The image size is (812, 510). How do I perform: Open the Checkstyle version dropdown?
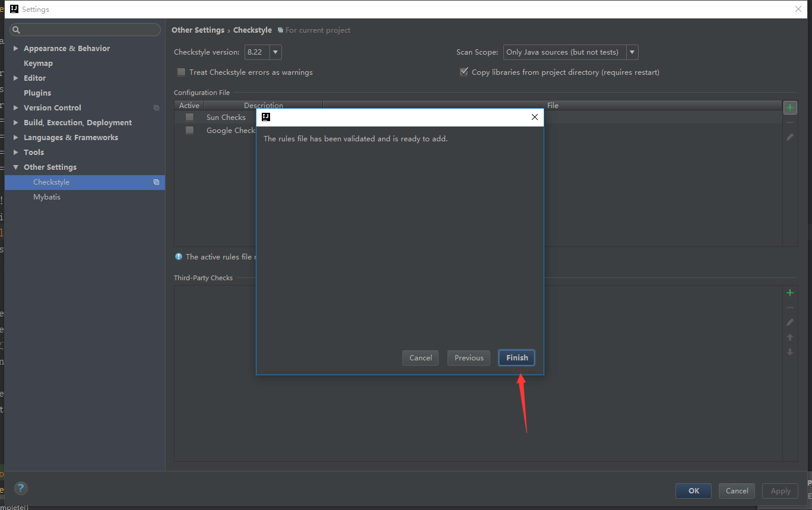pos(275,52)
